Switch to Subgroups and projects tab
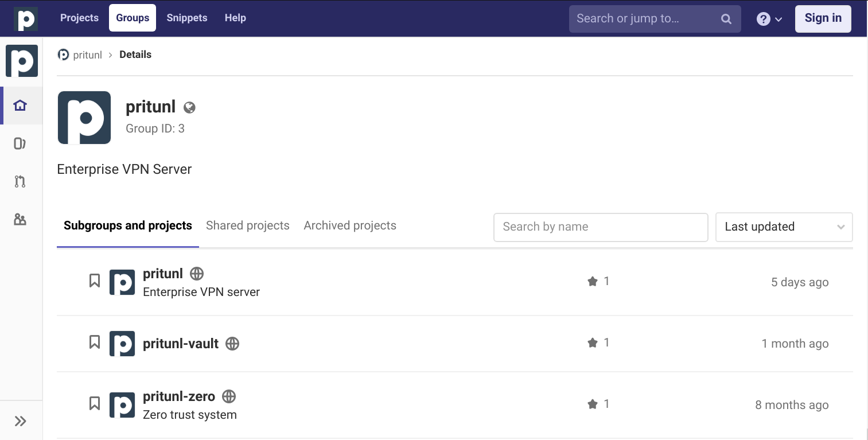868x440 pixels. 128,226
